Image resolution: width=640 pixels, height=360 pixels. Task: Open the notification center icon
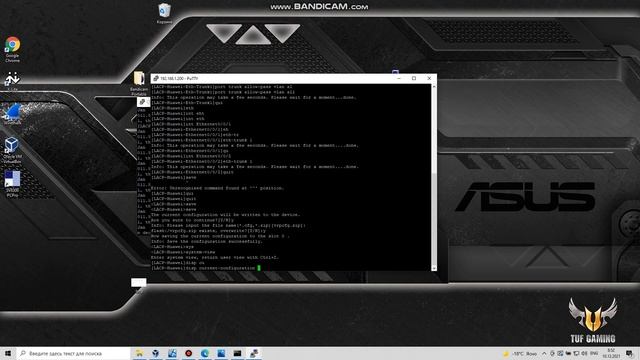coord(630,353)
